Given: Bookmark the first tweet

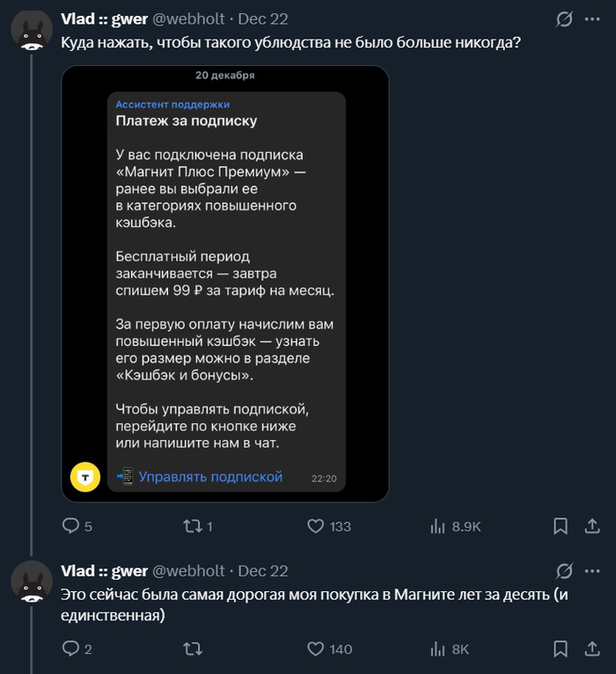Looking at the screenshot, I should [x=560, y=526].
